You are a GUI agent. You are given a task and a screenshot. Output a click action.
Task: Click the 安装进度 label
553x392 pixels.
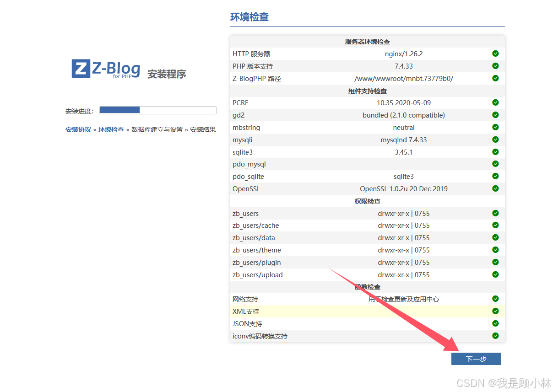click(x=79, y=111)
